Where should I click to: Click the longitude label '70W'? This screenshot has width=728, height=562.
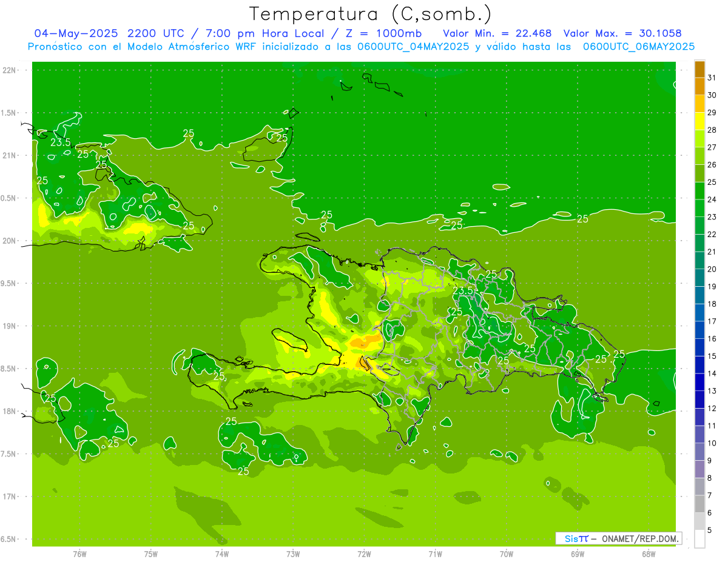(507, 554)
